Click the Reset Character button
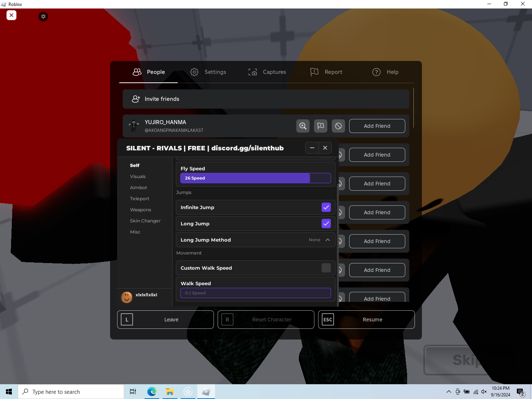532x399 pixels. [x=266, y=320]
